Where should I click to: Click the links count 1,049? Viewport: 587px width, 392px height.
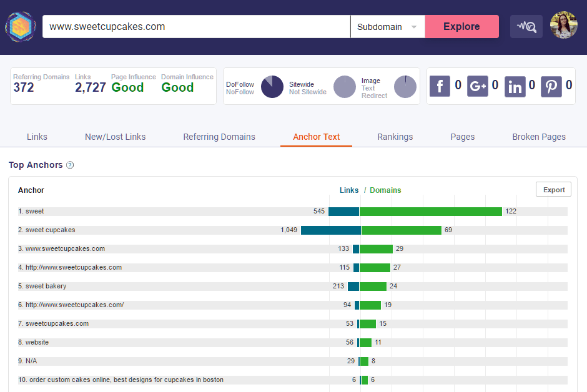(289, 230)
